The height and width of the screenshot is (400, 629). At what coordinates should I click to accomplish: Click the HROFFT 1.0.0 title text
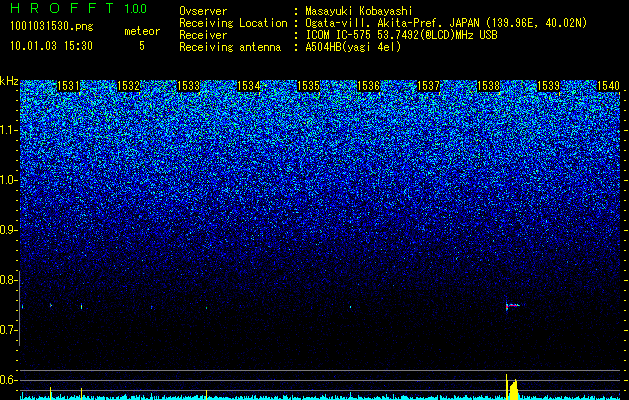click(x=78, y=8)
